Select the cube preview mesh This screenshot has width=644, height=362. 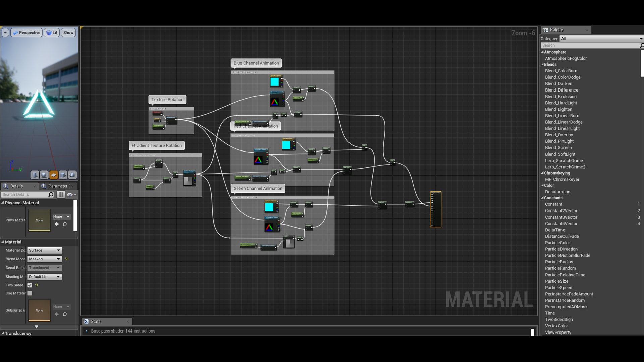tap(63, 175)
